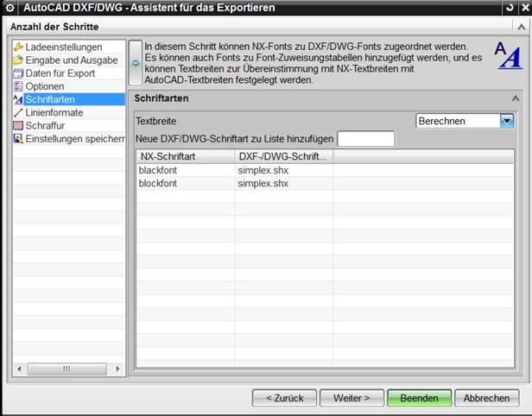Click the Eingabe und Ausgabe folder icon
Image resolution: width=532 pixels, height=416 pixels.
click(18, 60)
